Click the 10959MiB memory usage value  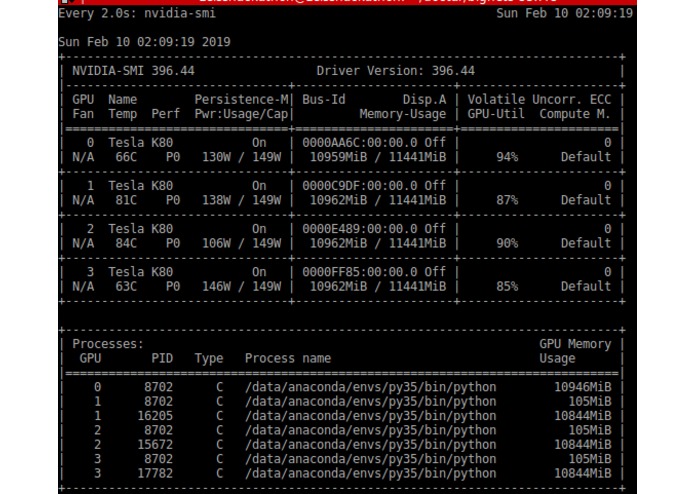click(338, 157)
